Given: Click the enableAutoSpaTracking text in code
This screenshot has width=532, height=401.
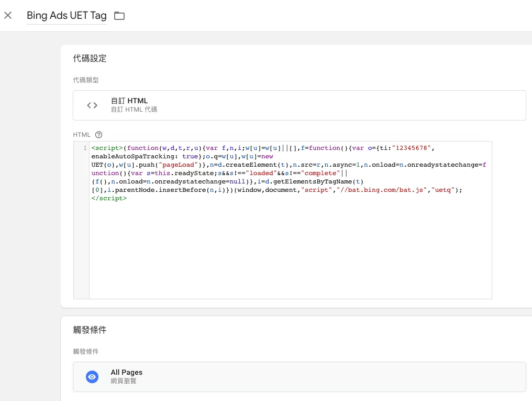Looking at the screenshot, I should click(133, 157).
